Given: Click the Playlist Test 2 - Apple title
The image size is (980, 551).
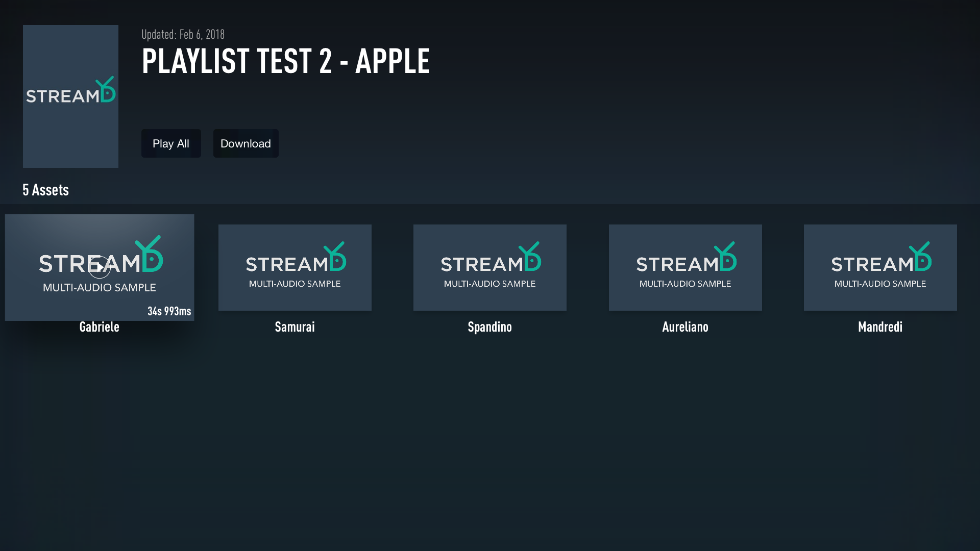Looking at the screenshot, I should pos(286,61).
